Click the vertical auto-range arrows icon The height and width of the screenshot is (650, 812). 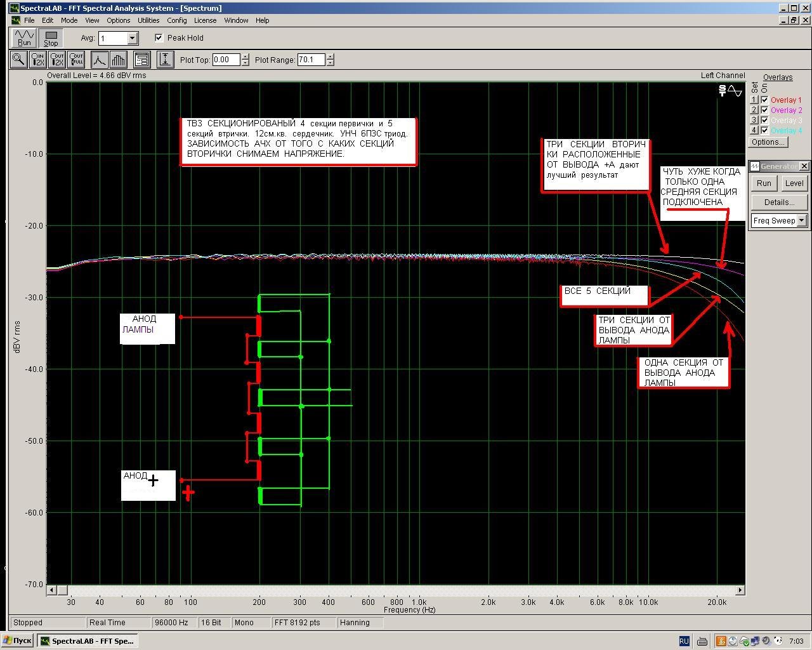coord(165,60)
